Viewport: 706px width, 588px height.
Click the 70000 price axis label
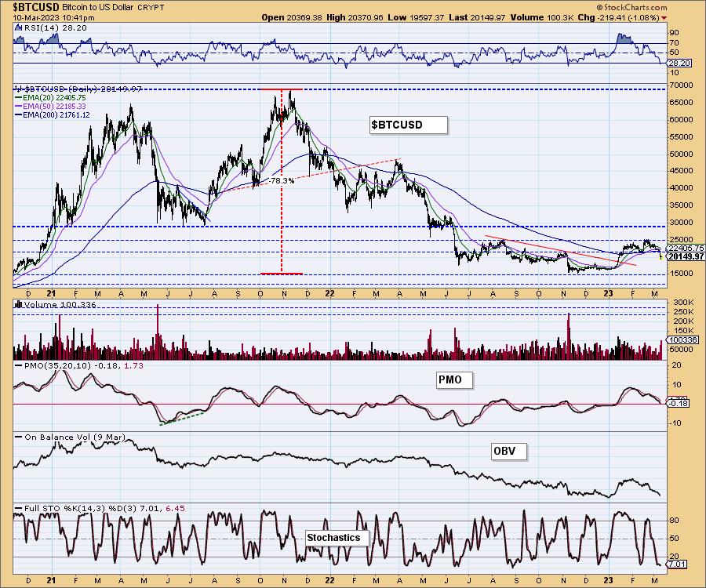coord(682,85)
